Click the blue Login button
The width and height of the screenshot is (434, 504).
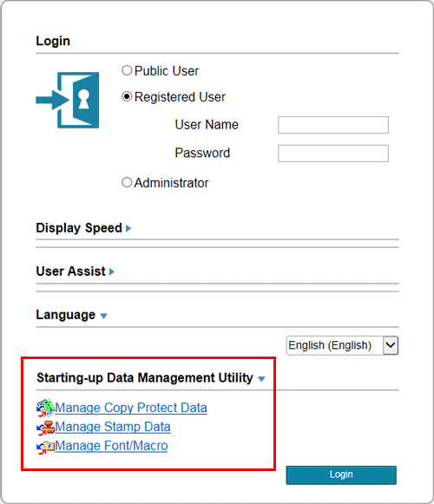341,475
